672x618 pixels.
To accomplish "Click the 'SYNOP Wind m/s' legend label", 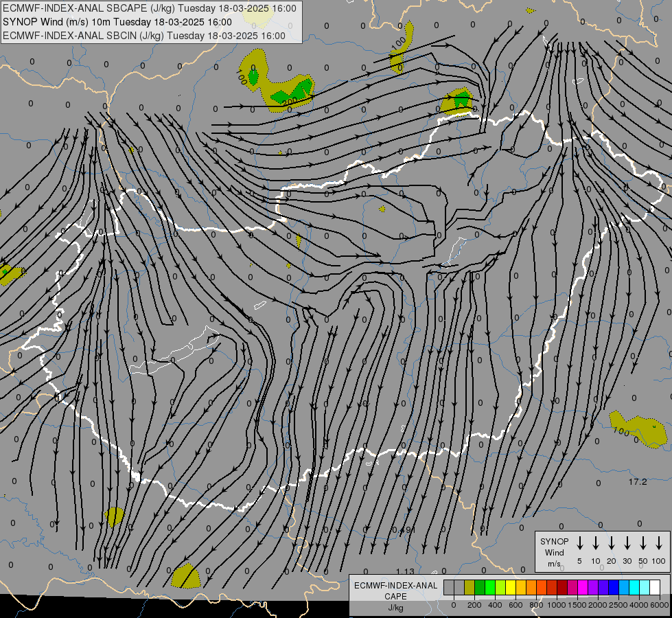I will pos(554,552).
